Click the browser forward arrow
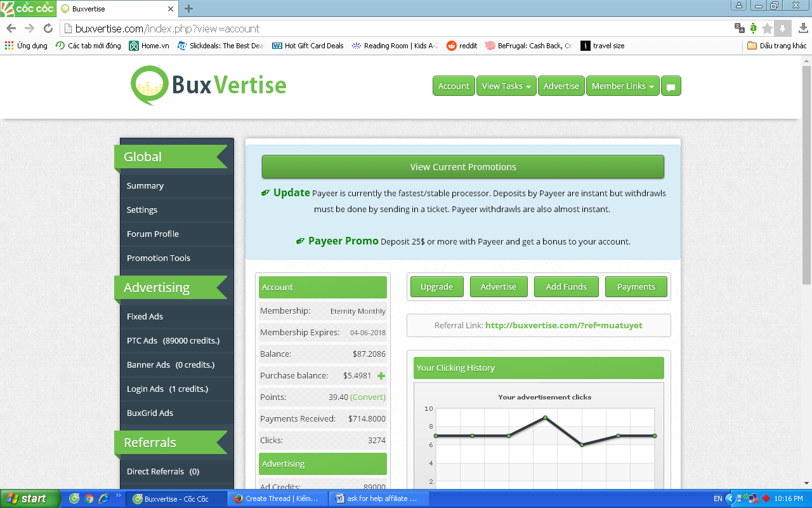This screenshot has height=508, width=812. (29, 29)
